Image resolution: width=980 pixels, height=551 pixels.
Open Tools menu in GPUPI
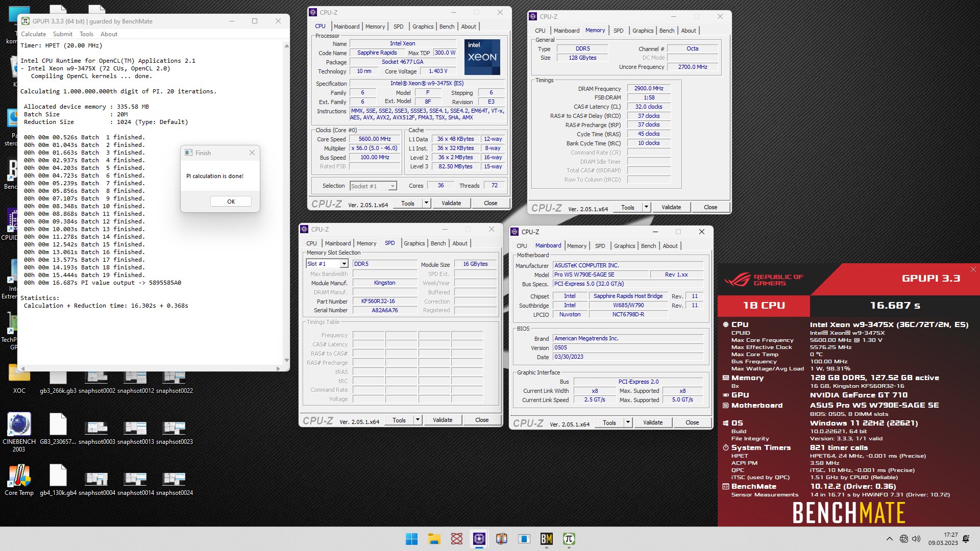86,34
